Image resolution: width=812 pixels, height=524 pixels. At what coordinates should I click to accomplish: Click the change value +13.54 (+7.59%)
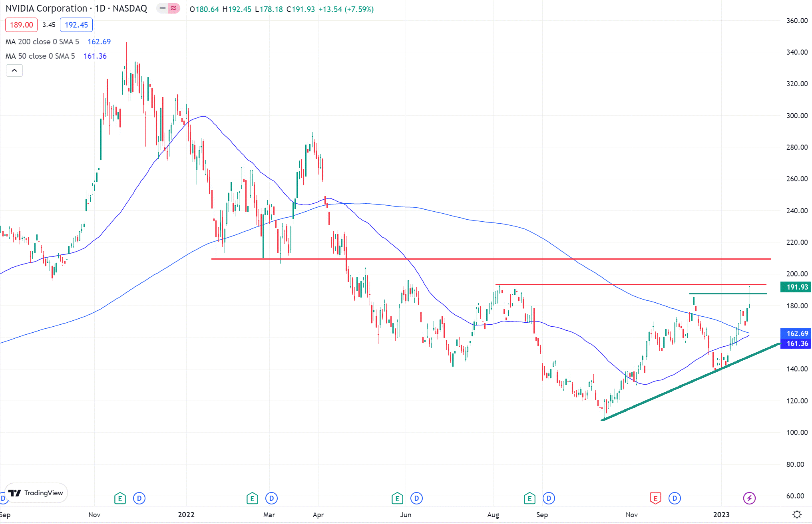[x=346, y=9]
